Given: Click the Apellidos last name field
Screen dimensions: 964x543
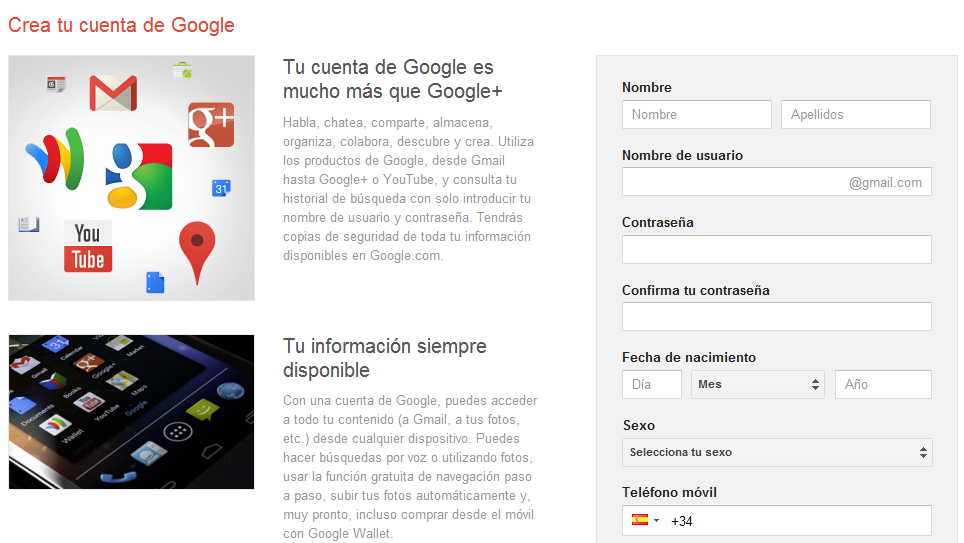Looking at the screenshot, I should 856,114.
